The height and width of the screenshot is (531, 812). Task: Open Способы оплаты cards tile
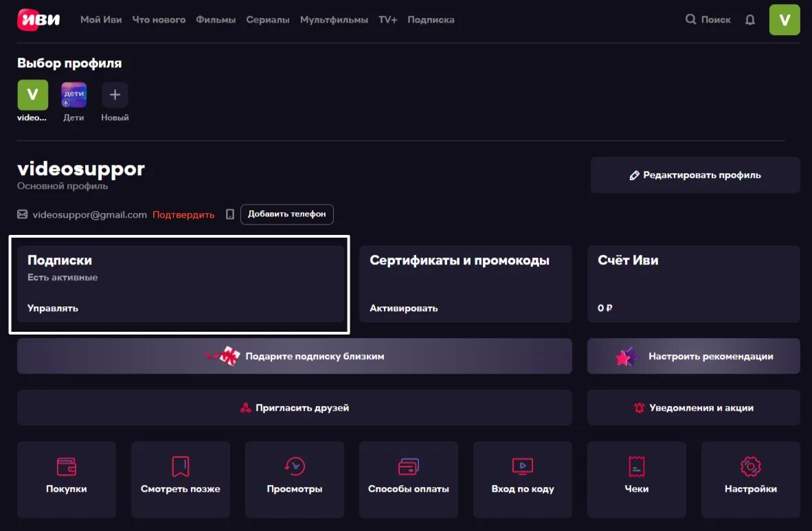point(409,479)
